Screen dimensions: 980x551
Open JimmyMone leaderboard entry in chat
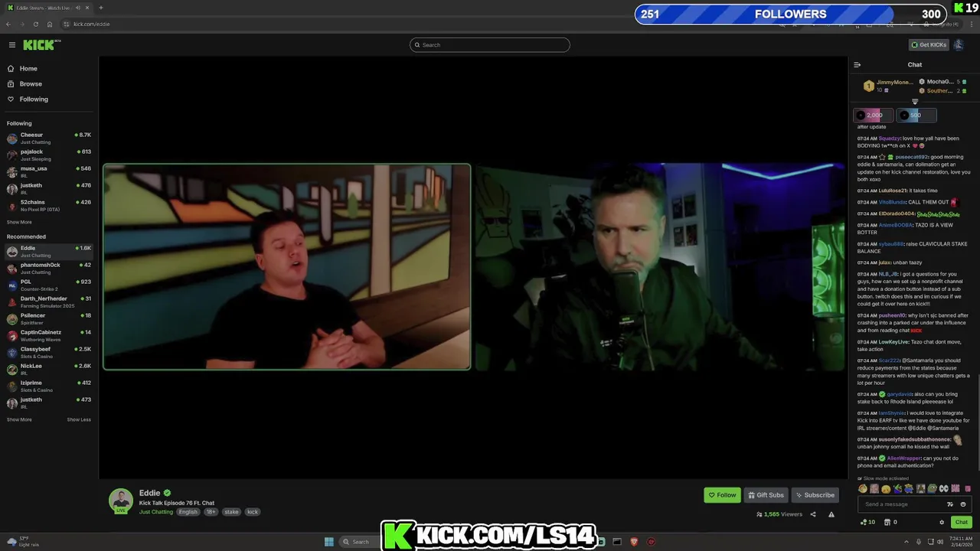(888, 86)
